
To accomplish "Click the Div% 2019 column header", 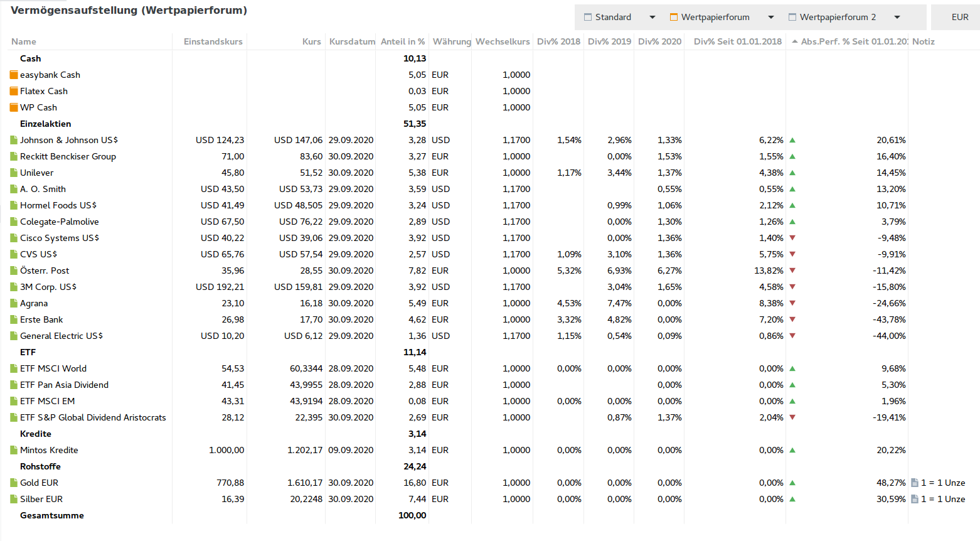I will click(609, 41).
